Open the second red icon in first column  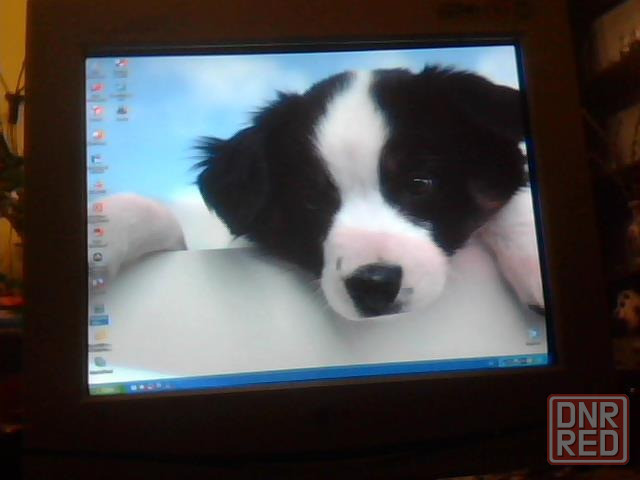[97, 112]
